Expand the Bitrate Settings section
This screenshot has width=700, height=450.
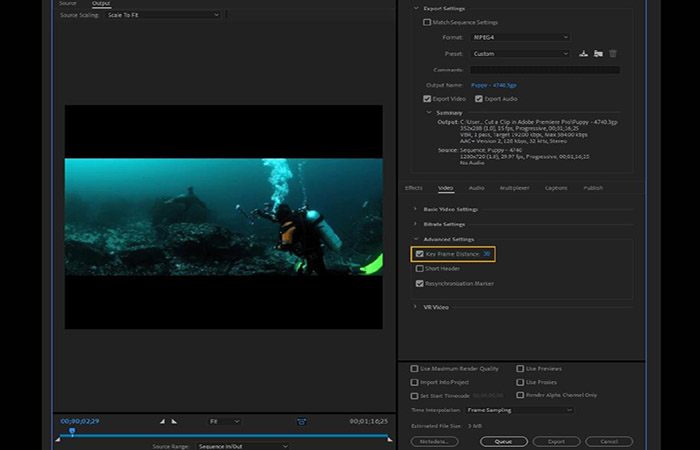pos(415,224)
